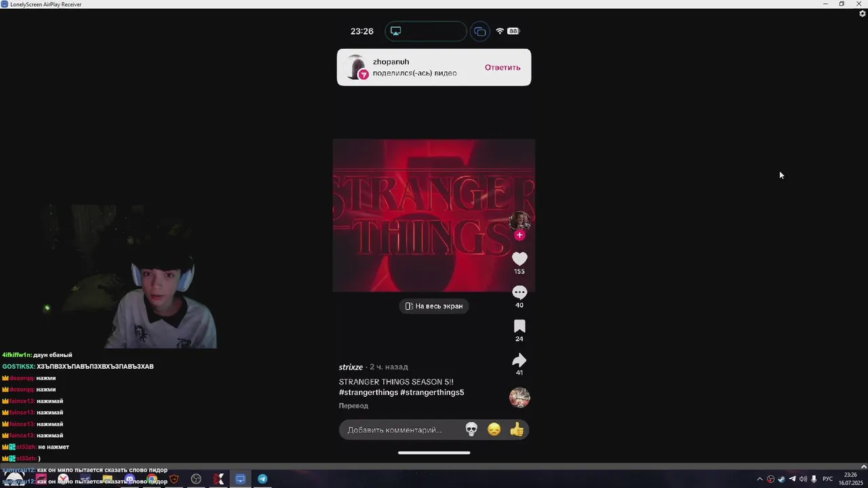Open the #strangerthings hashtag
868x488 pixels.
coord(368,392)
